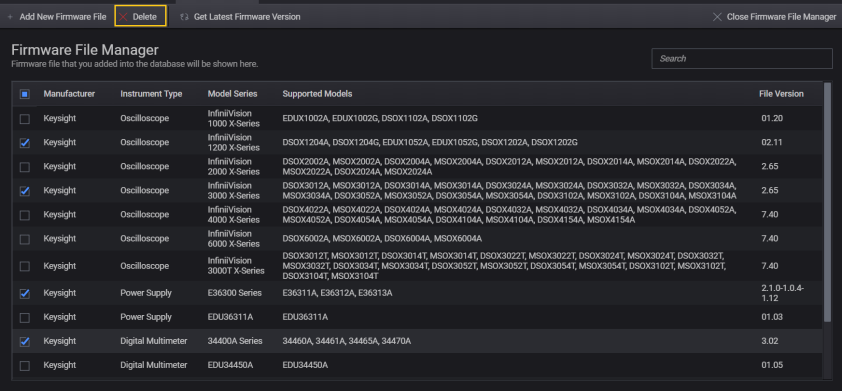Sort by the Model Series column header
The image size is (842, 391).
point(233,93)
